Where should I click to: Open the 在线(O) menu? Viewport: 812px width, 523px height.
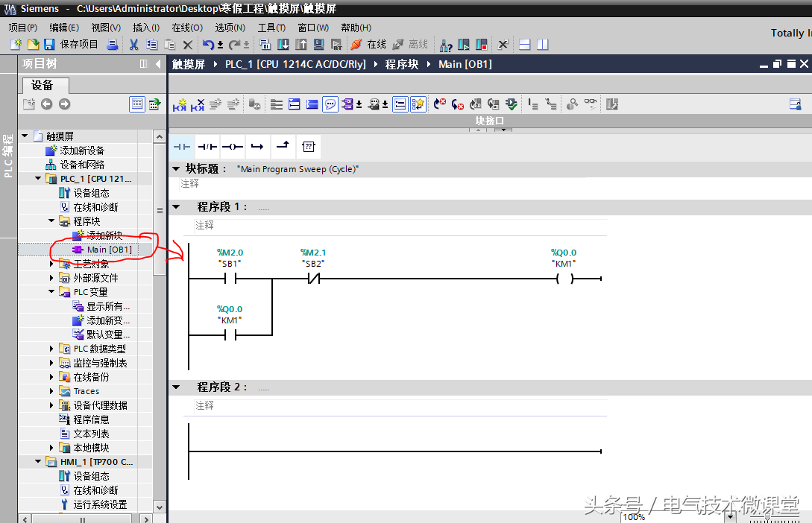pyautogui.click(x=187, y=28)
